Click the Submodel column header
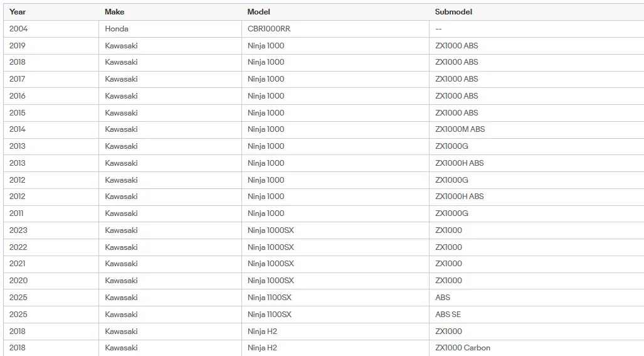Image resolution: width=644 pixels, height=356 pixels. (453, 12)
